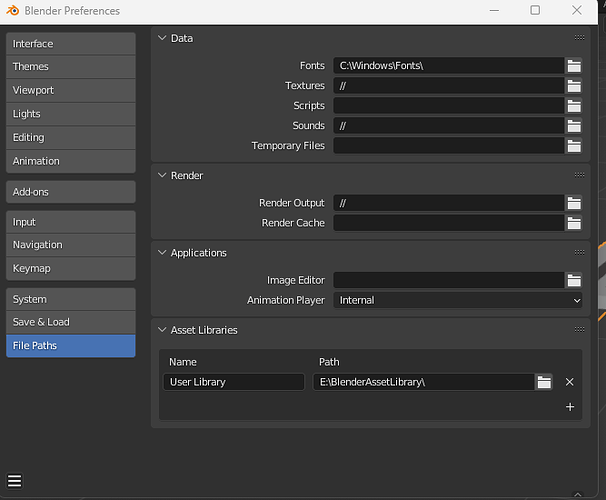The width and height of the screenshot is (606, 500).
Task: Click Asset Libraries panel drag grip
Action: [x=579, y=330]
